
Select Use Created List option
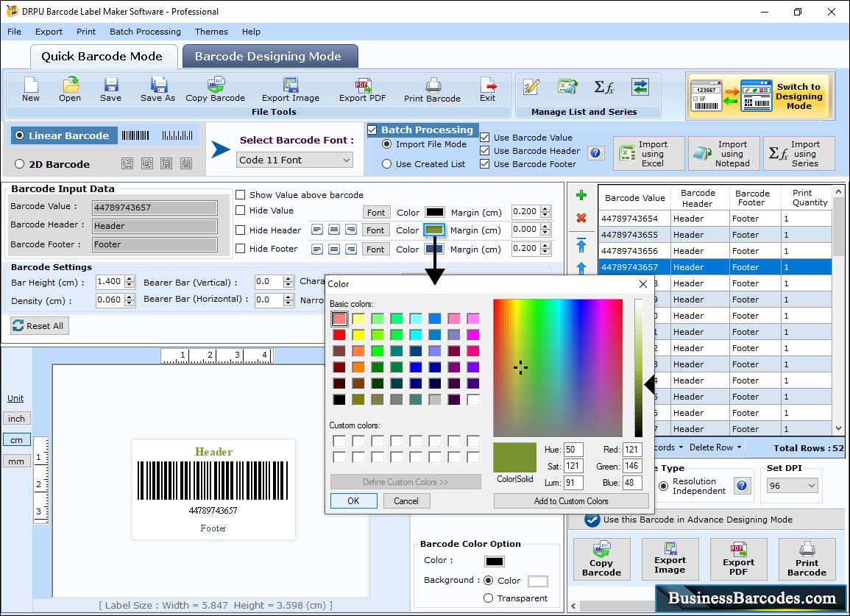pyautogui.click(x=386, y=164)
